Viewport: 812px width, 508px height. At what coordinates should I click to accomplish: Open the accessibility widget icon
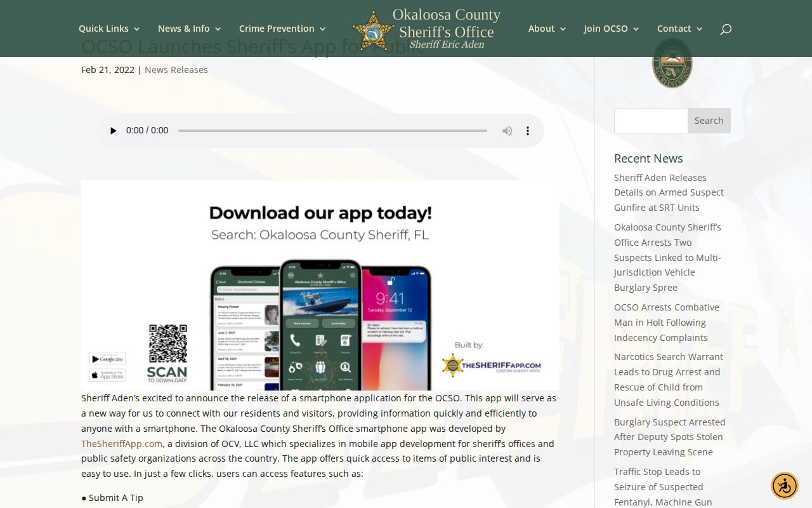tap(785, 486)
